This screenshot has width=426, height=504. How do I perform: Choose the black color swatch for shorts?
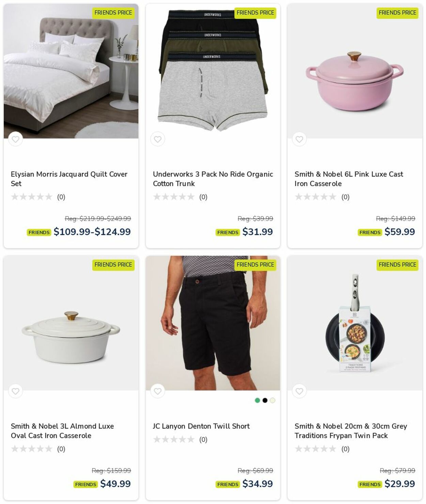pos(265,400)
